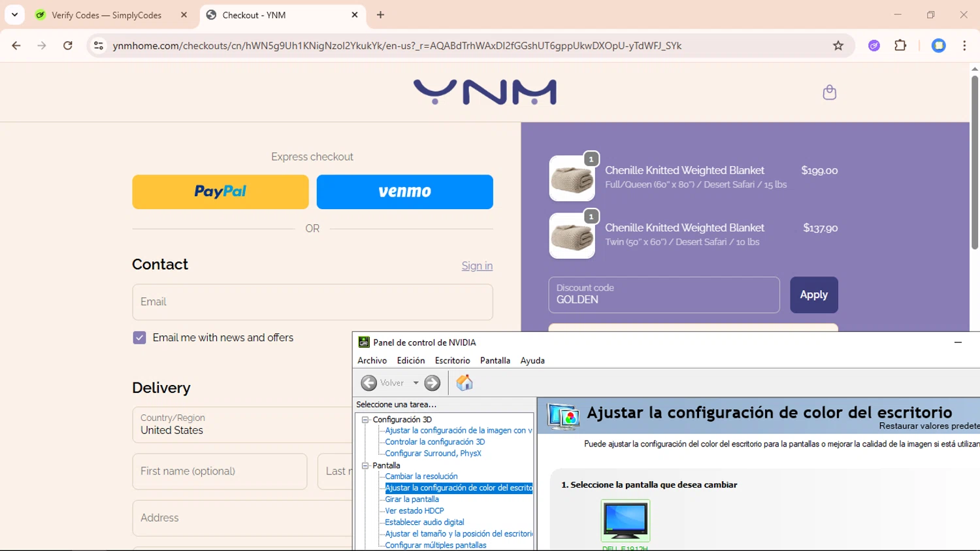Image resolution: width=980 pixels, height=551 pixels.
Task: Open a new browser tab
Action: [380, 15]
